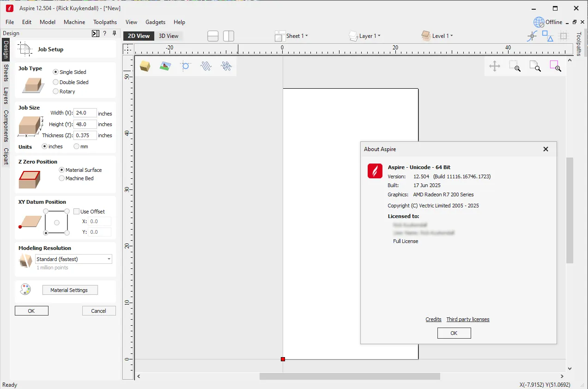Click the 'Ready' status bar text
This screenshot has height=389, width=588.
[x=10, y=385]
